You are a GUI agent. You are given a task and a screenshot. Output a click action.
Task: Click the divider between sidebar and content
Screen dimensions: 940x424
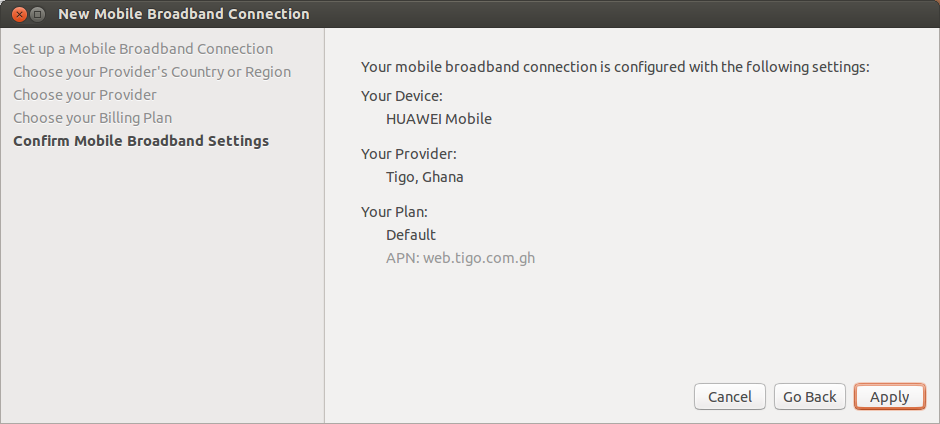[324, 225]
